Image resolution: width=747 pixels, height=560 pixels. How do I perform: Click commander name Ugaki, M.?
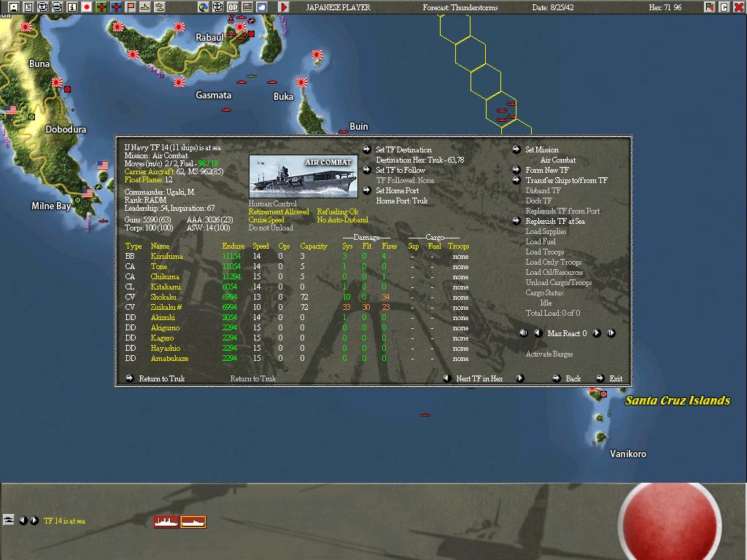(181, 192)
